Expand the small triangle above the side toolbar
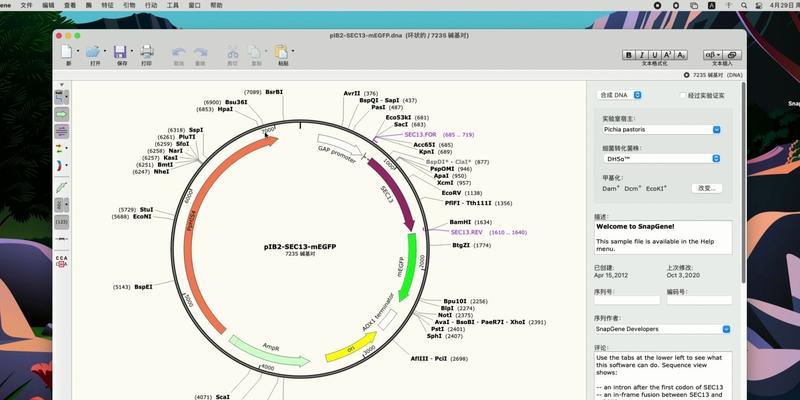Screen dimensions: 800x400 coord(62,85)
